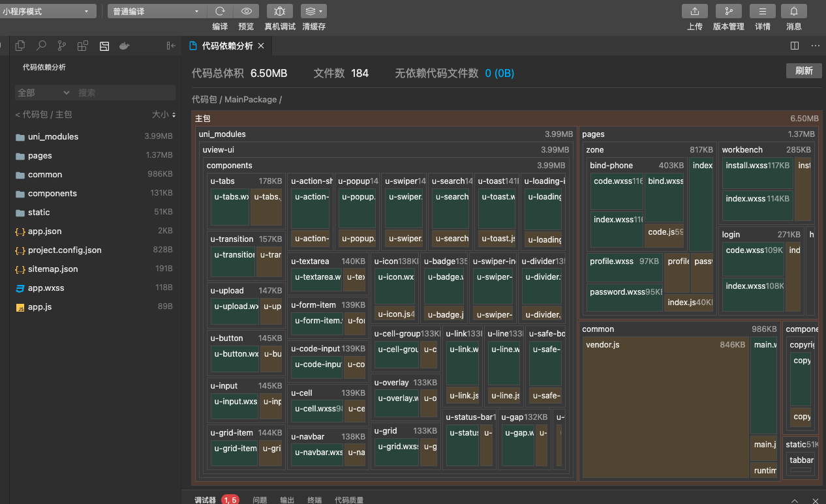Screen dimensions: 826x504
Task: Click the upload icon in toolbar
Action: click(x=695, y=11)
